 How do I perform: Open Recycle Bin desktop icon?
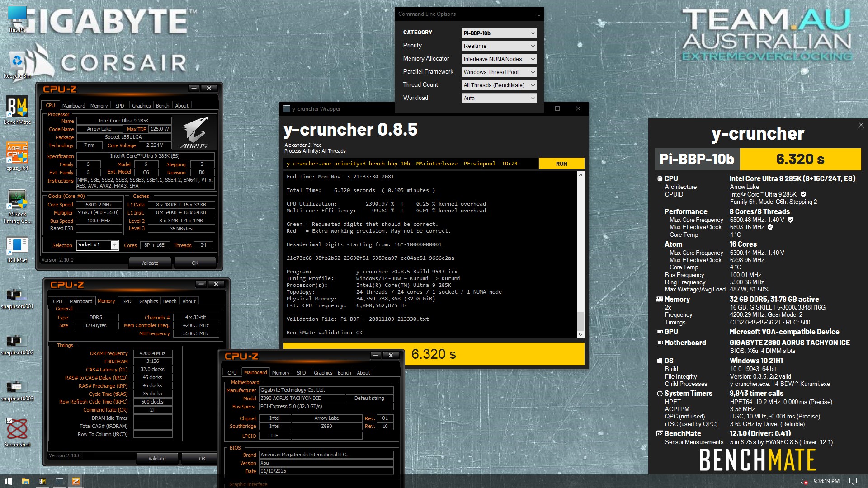[17, 66]
